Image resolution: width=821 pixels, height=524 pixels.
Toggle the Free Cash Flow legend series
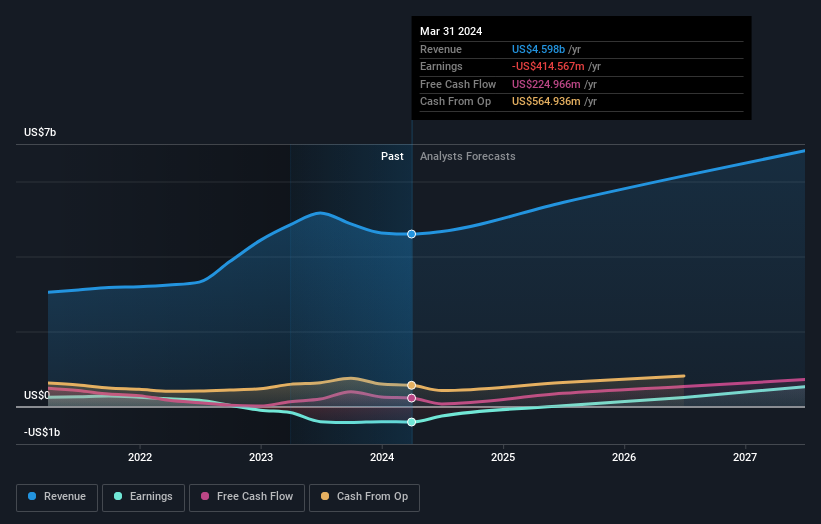[x=247, y=497]
